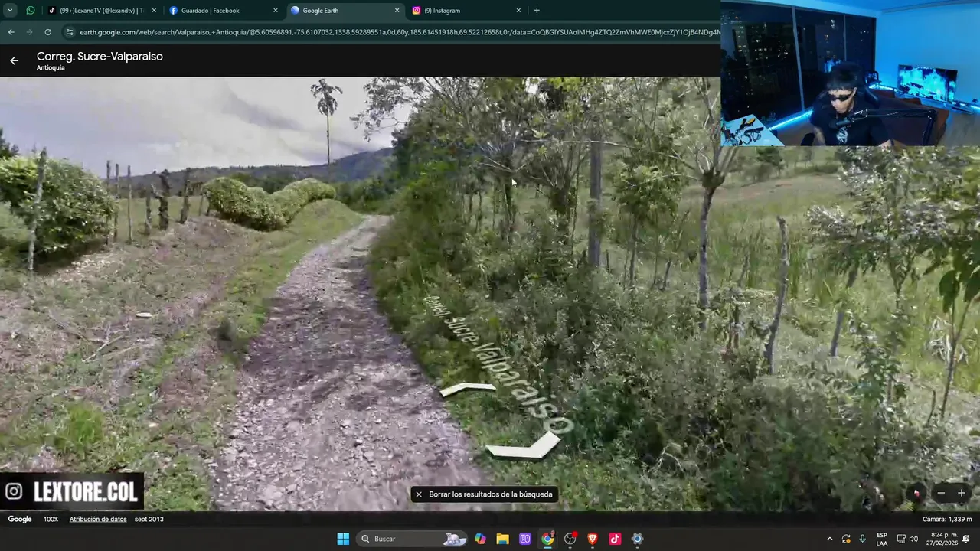Viewport: 980px width, 551px height.
Task: Click Borrar los resultados de la búsqueda
Action: click(x=490, y=494)
